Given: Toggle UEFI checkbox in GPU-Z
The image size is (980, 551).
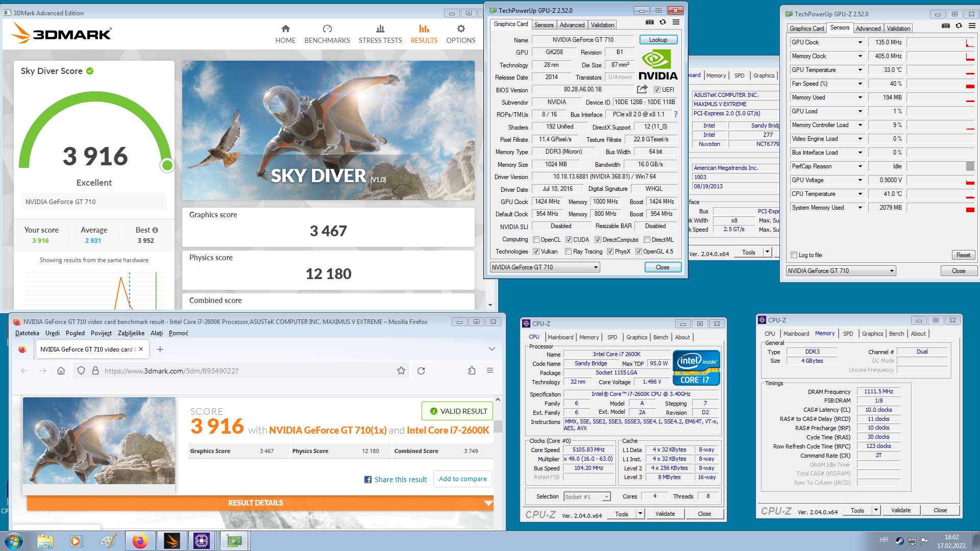Looking at the screenshot, I should tap(657, 90).
